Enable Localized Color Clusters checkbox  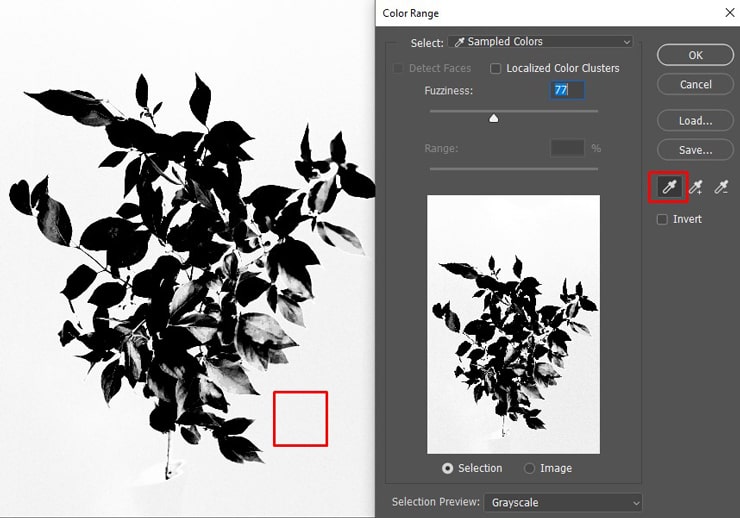coord(496,68)
